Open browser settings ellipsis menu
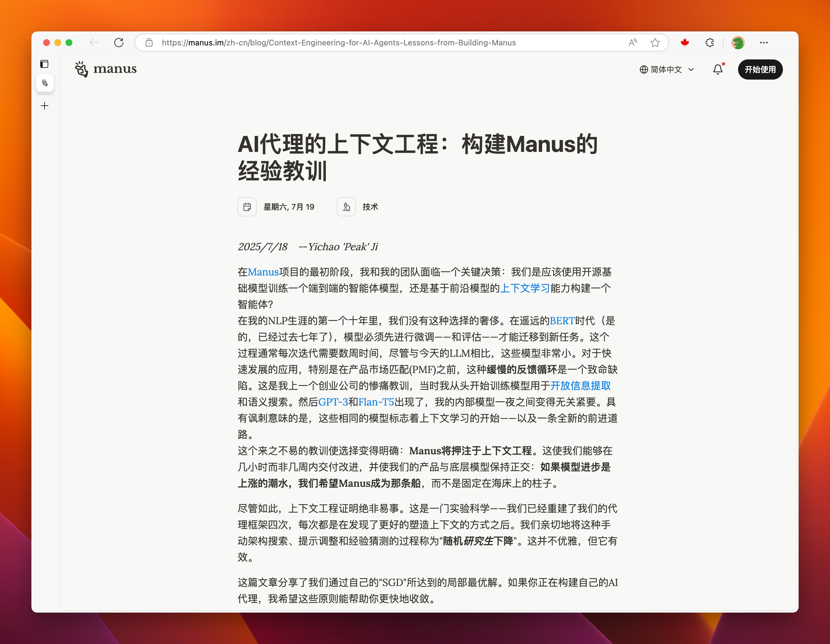830x644 pixels. click(x=764, y=43)
